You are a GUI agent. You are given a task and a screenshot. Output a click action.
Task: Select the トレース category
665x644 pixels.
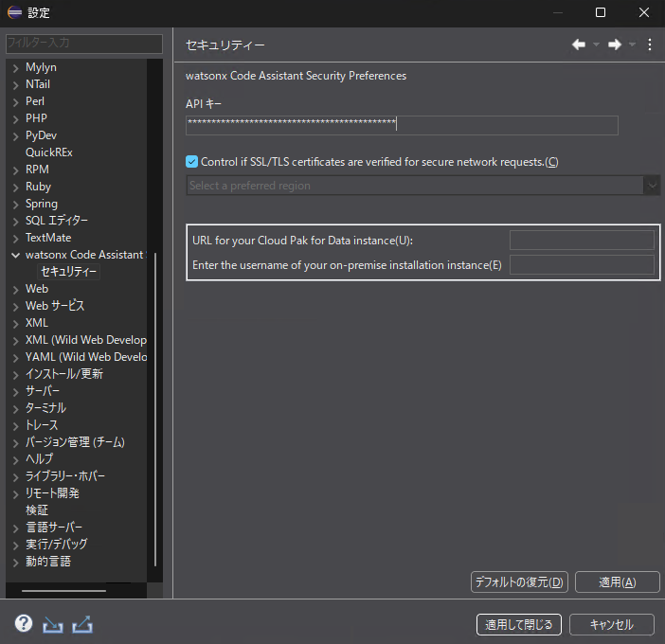coord(42,425)
